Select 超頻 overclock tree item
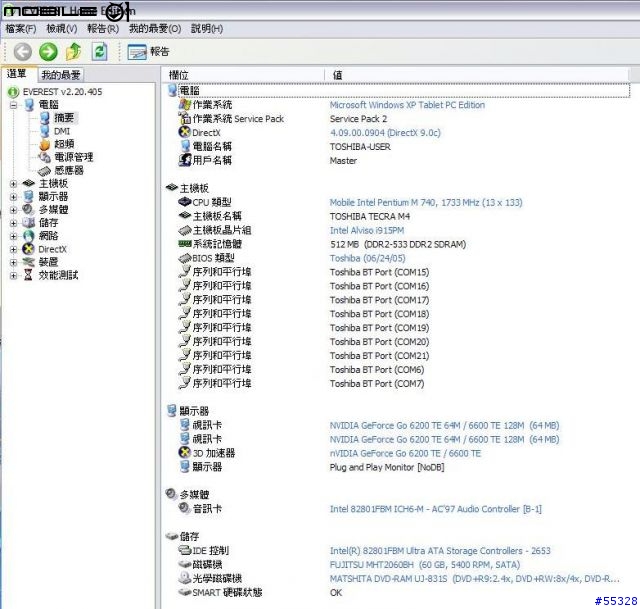The image size is (640, 609). click(64, 144)
